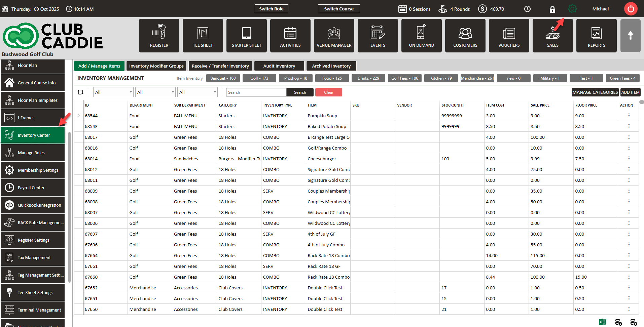Open the Venue Manager module
This screenshot has width=644, height=327.
point(334,36)
